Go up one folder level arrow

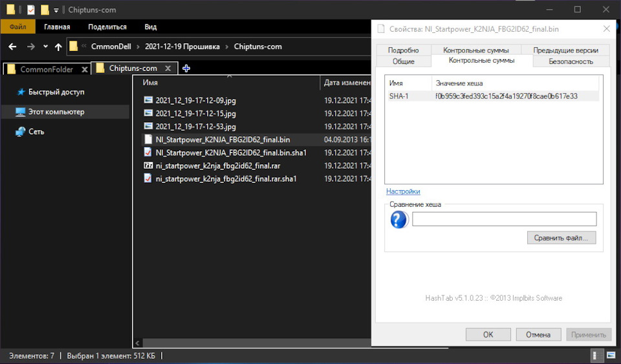click(x=58, y=47)
